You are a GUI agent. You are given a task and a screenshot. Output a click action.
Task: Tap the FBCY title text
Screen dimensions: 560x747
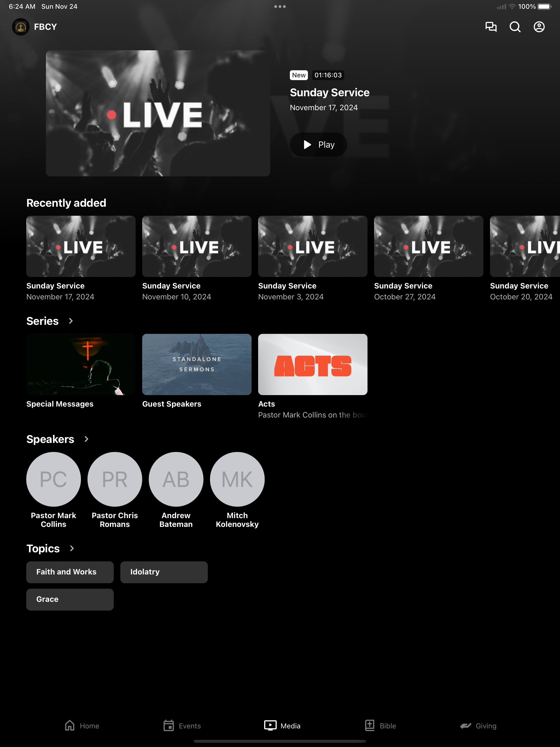point(45,27)
